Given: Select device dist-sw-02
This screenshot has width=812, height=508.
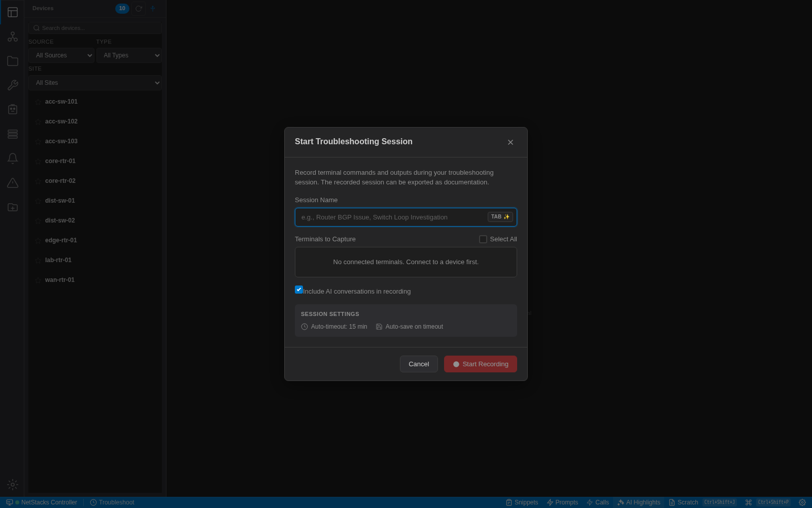Looking at the screenshot, I should pyautogui.click(x=95, y=220).
